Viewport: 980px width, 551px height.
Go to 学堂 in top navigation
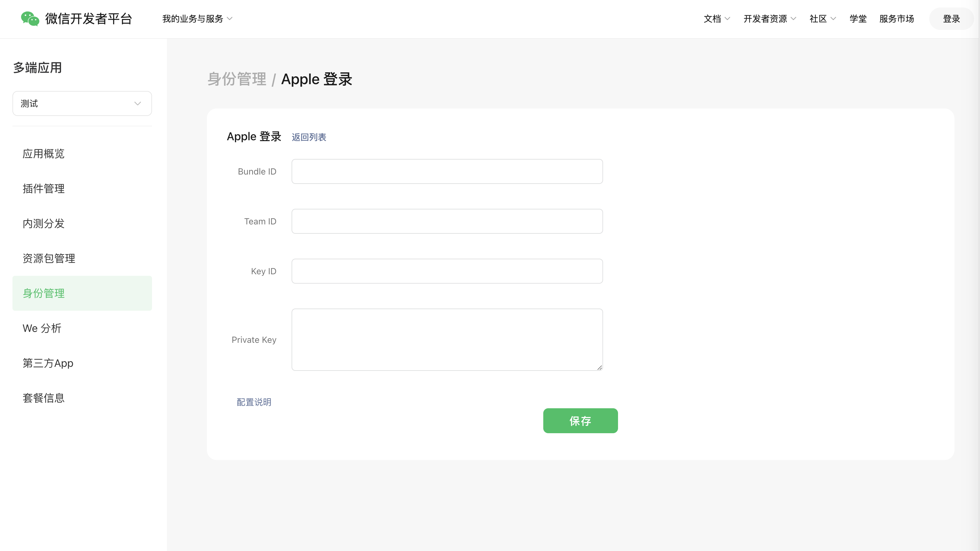click(858, 19)
